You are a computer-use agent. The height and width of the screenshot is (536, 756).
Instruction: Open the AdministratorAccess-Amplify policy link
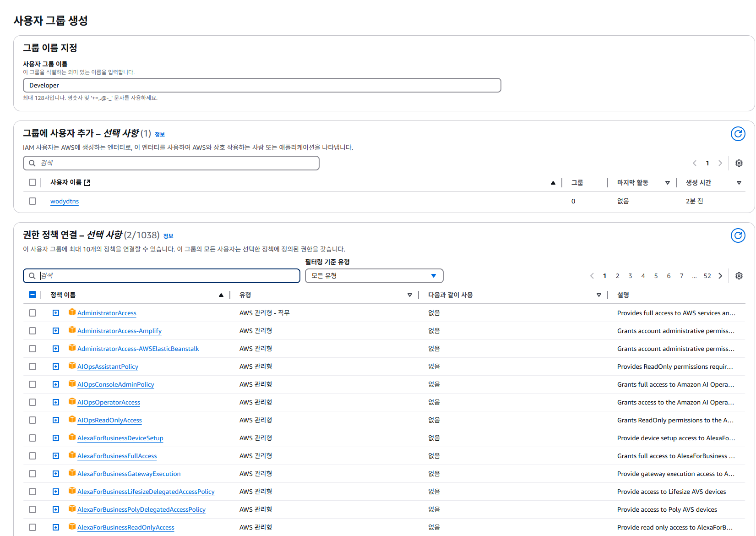119,331
